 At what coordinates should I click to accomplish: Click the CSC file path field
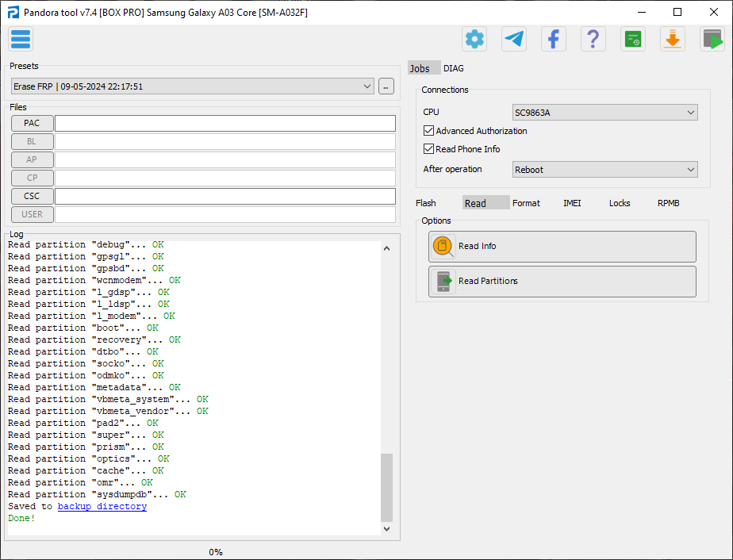click(x=225, y=197)
